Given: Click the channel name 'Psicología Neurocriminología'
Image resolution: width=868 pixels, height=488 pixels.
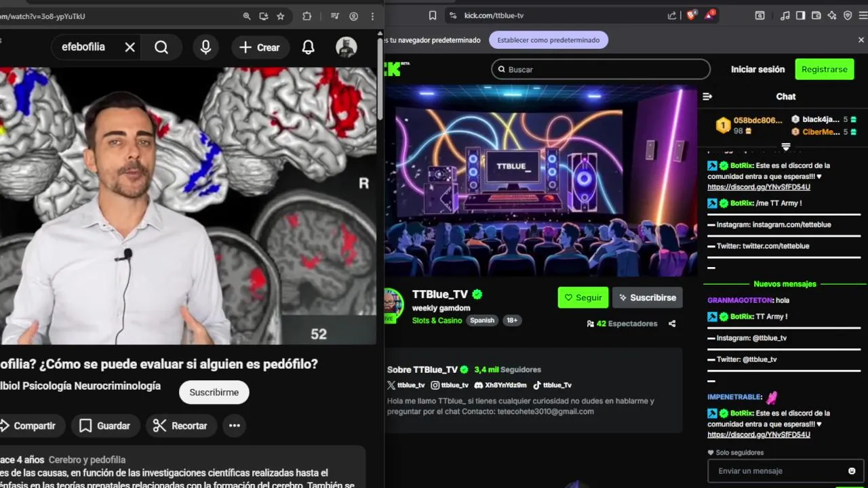Looking at the screenshot, I should click(x=92, y=386).
